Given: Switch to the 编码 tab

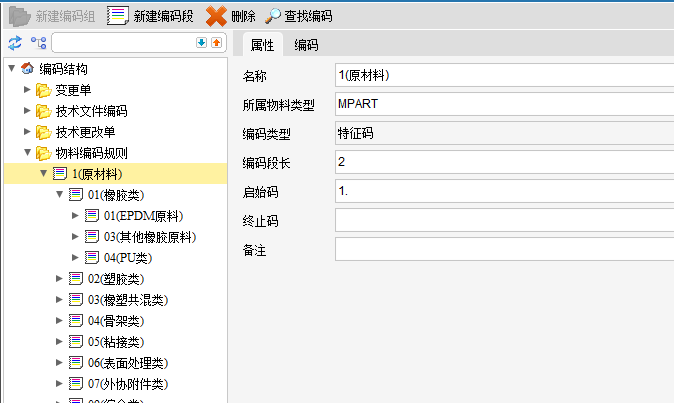Looking at the screenshot, I should point(306,44).
